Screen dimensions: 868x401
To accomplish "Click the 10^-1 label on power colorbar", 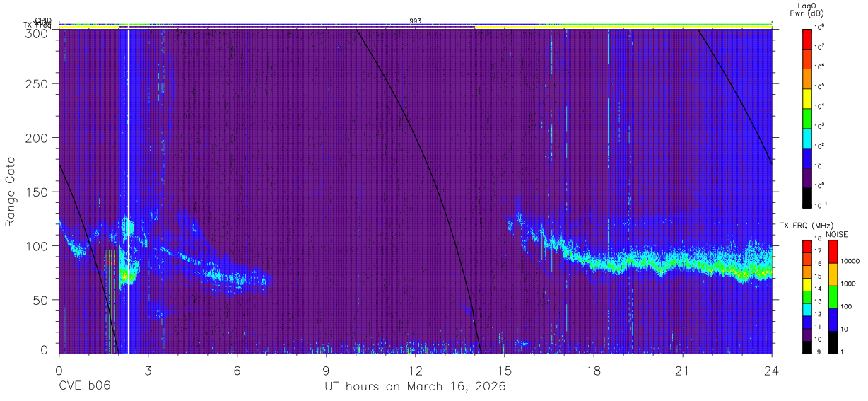I will coord(821,205).
